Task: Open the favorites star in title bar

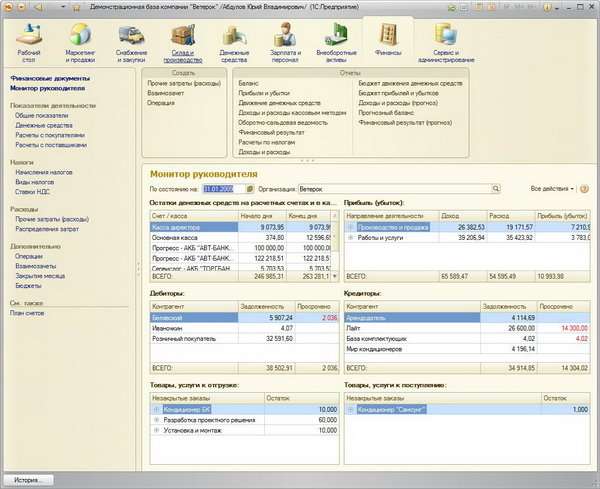Action: pyautogui.click(x=76, y=7)
